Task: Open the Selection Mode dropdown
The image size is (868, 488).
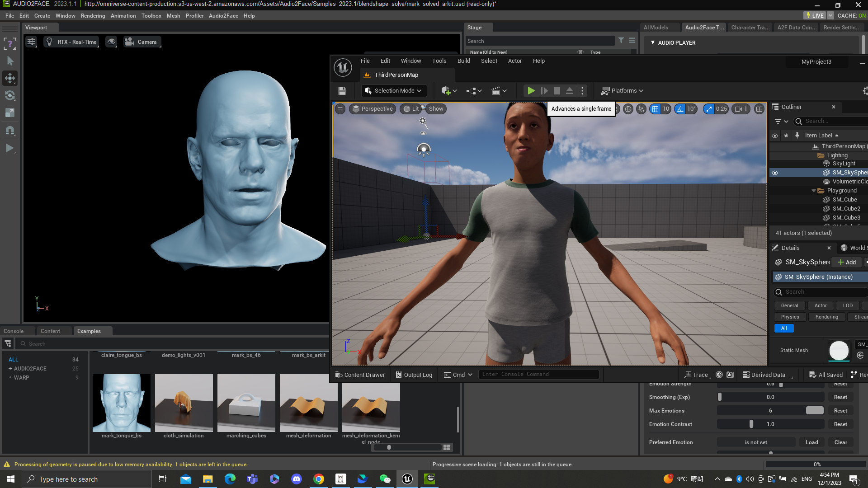Action: click(x=394, y=91)
